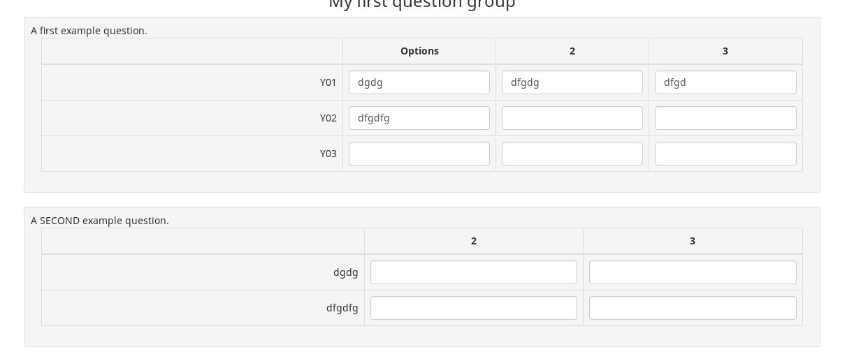Click 'A first example question.' text
Image resolution: width=868 pixels, height=354 pixels.
[89, 31]
